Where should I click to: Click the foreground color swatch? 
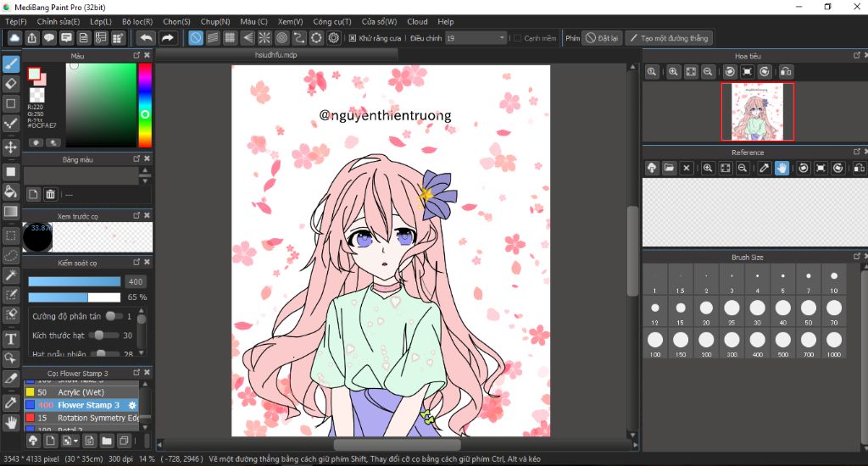(34, 74)
